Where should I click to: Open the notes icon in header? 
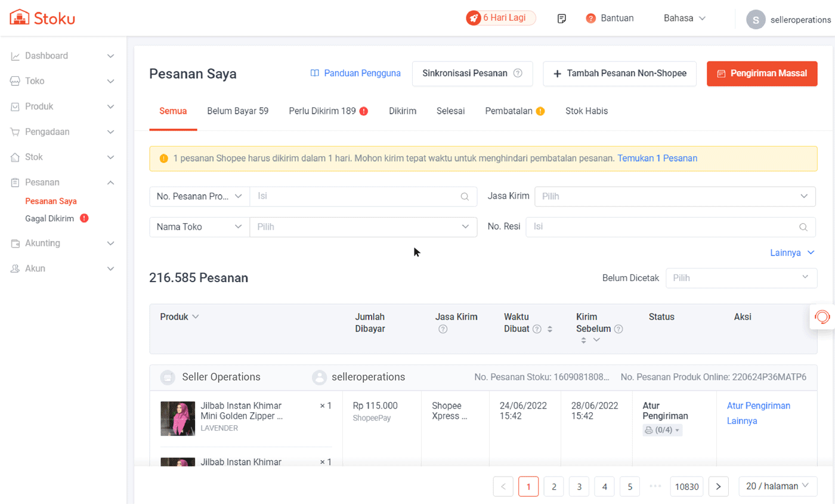(561, 18)
